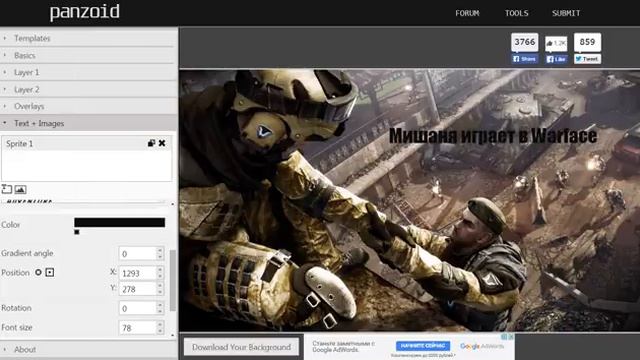Click the settings panel scrollbar thumb

coord(173,280)
